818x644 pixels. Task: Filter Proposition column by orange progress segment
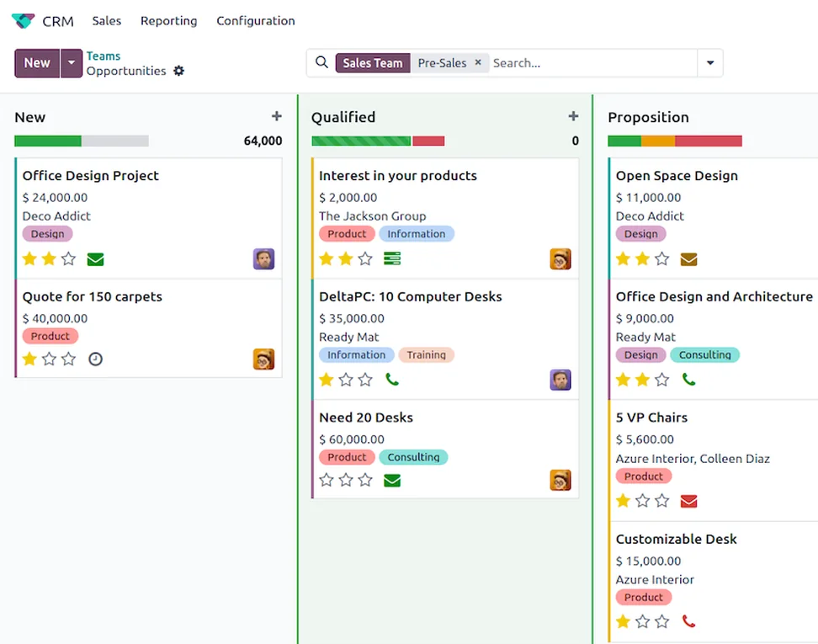658,141
